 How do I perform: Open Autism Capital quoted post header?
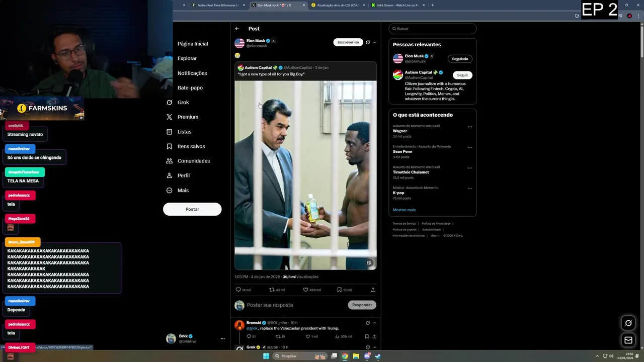[283, 67]
